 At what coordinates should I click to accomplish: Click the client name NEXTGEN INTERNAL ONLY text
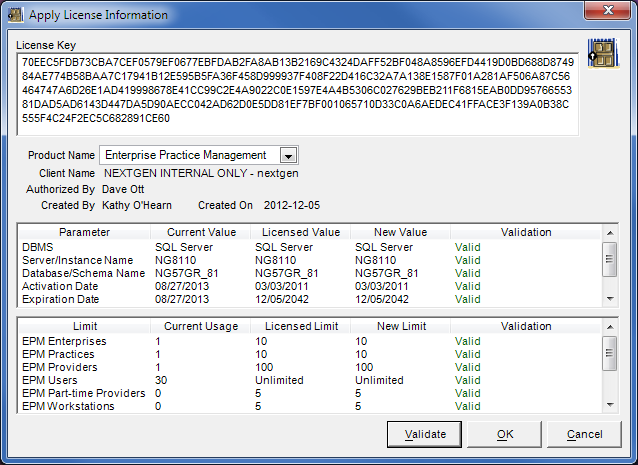[201, 173]
